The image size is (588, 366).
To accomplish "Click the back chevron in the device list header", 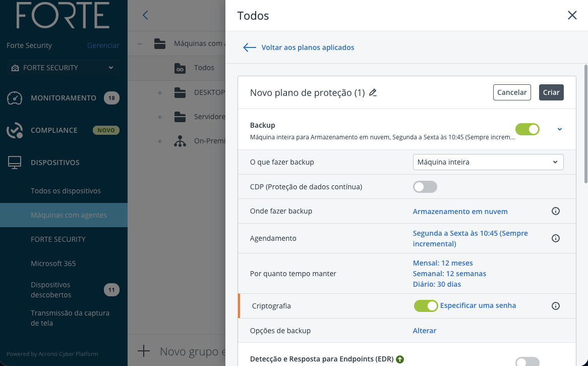I will 146,15.
